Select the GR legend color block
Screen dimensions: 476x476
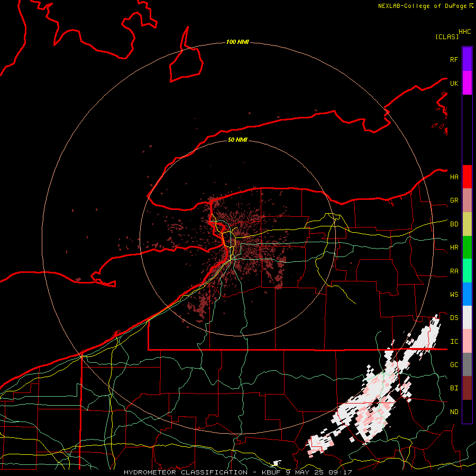[467, 200]
